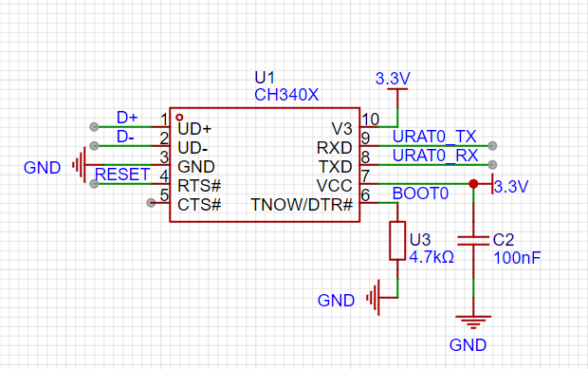The width and height of the screenshot is (588, 369).
Task: Select the C2 100nF capacitor symbol
Action: point(473,240)
